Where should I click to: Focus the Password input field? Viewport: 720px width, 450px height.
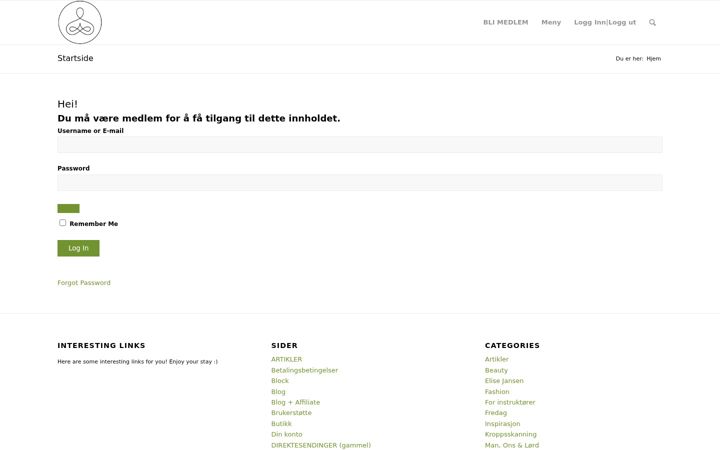point(360,182)
